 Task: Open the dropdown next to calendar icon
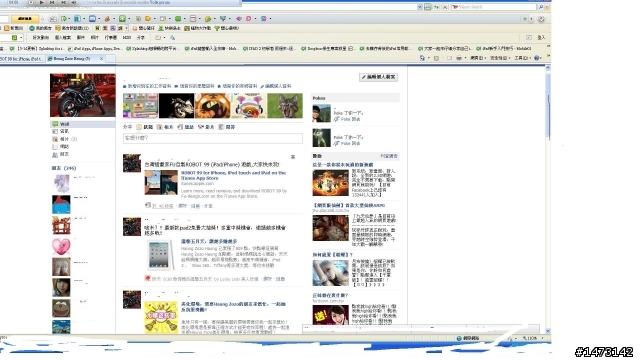(x=200, y=19)
